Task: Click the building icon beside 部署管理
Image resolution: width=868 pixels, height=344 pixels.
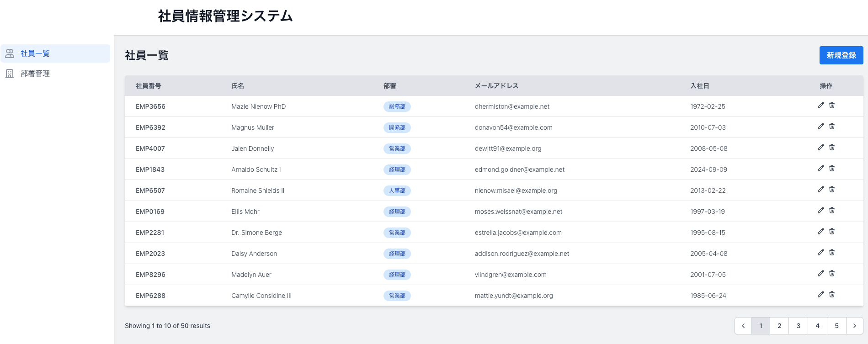Action: coord(10,74)
